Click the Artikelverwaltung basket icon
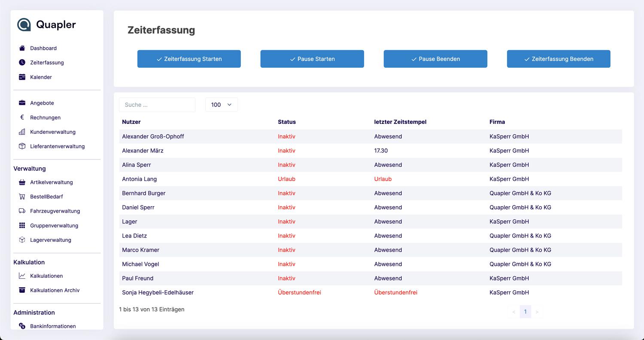This screenshot has width=644, height=340. [22, 182]
